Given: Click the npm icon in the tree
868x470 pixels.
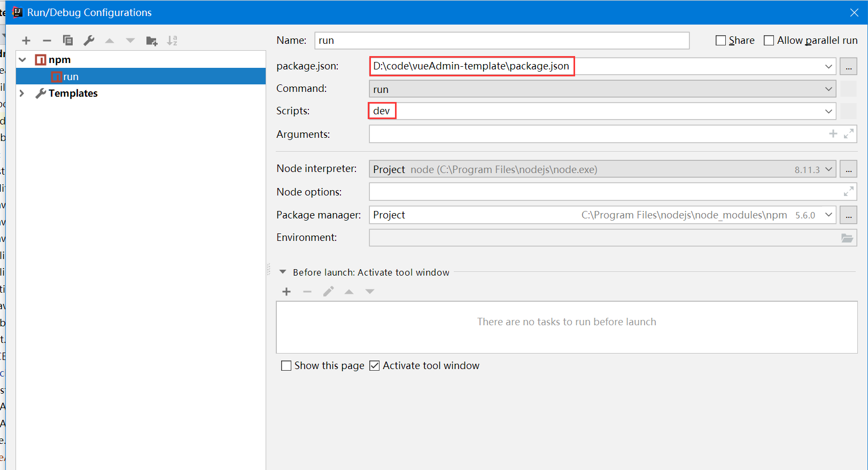Looking at the screenshot, I should click(41, 60).
